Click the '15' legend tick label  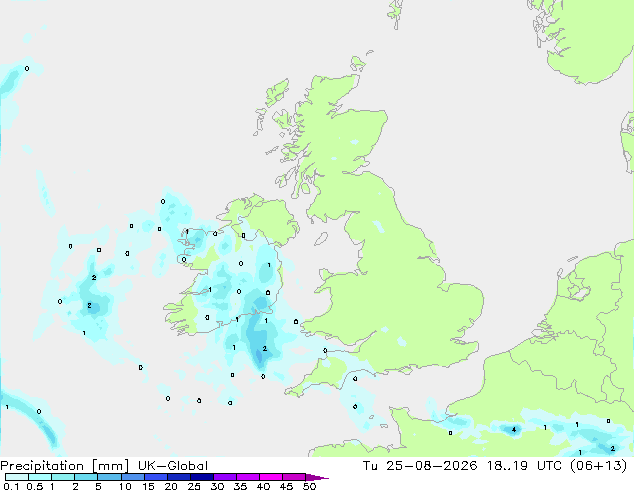coord(148,486)
